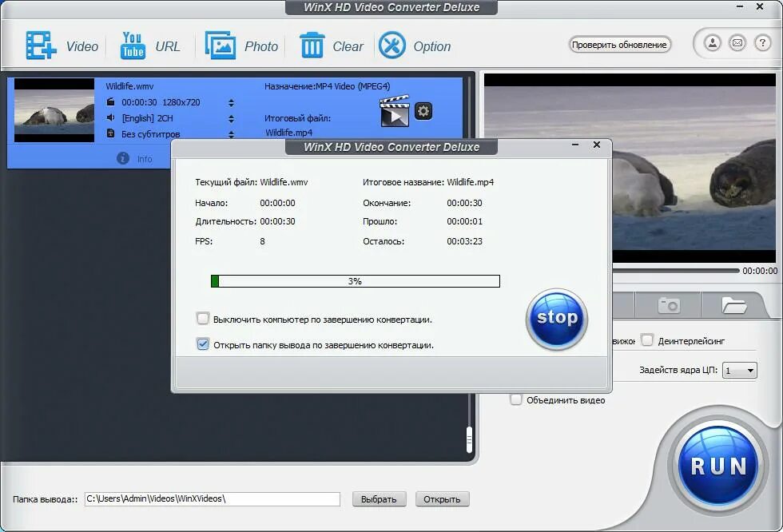783x532 pixels.
Task: Close the conversion progress dialog
Action: pyautogui.click(x=597, y=145)
